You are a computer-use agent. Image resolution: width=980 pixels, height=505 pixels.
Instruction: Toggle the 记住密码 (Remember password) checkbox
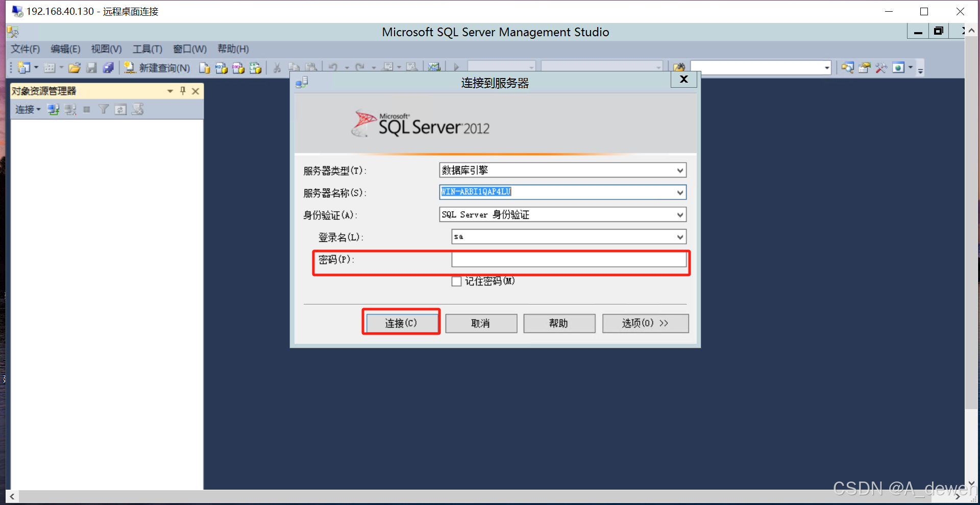point(456,282)
